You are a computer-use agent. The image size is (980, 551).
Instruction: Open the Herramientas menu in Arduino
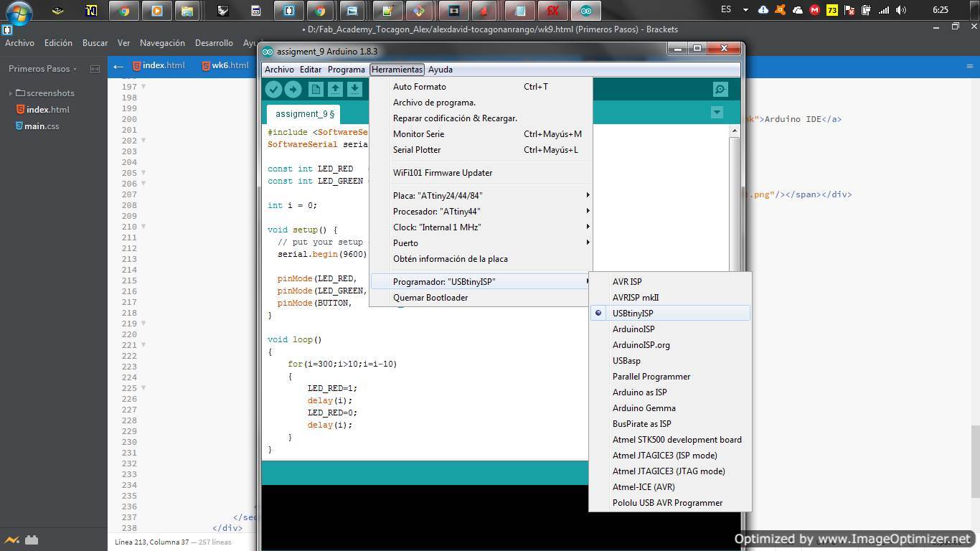click(397, 70)
